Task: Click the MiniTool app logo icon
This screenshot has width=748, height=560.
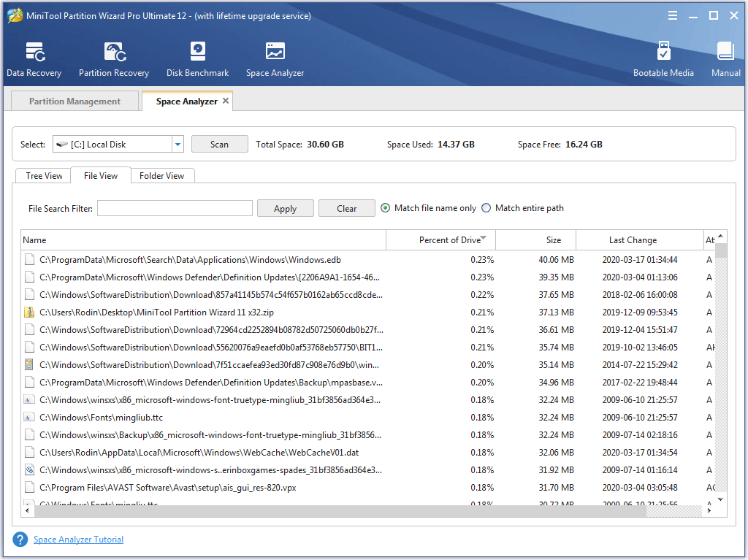Action: click(15, 15)
